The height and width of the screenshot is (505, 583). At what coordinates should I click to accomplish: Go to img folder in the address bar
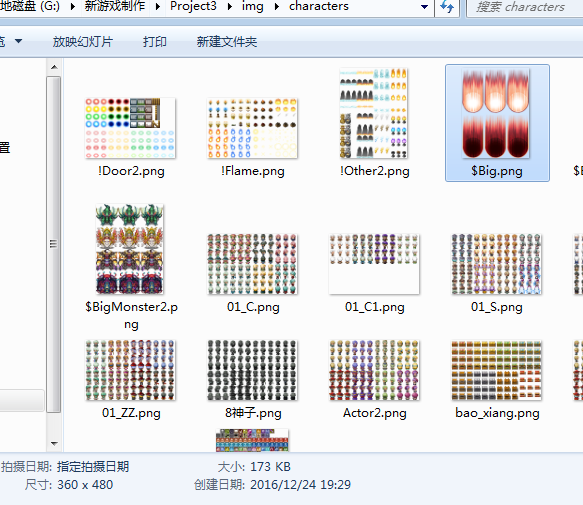[252, 6]
